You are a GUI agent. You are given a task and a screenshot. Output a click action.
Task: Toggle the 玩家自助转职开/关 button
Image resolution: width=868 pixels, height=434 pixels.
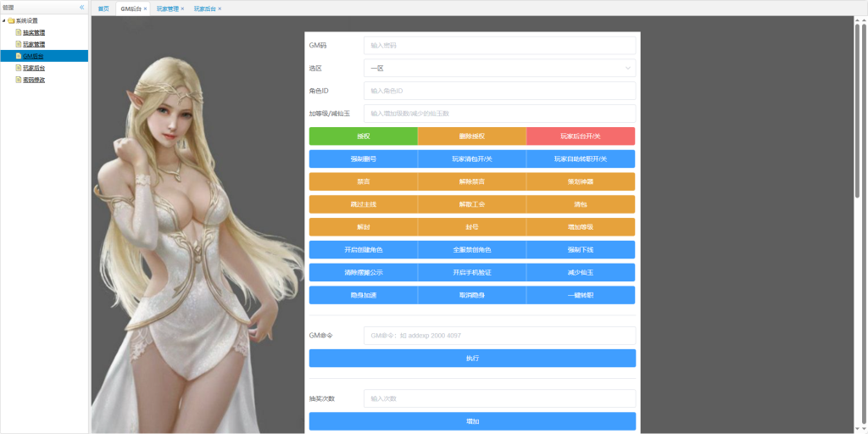581,159
